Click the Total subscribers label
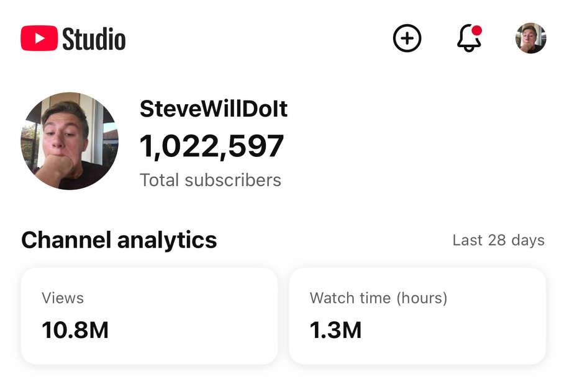This screenshot has width=567, height=392. coord(211,180)
